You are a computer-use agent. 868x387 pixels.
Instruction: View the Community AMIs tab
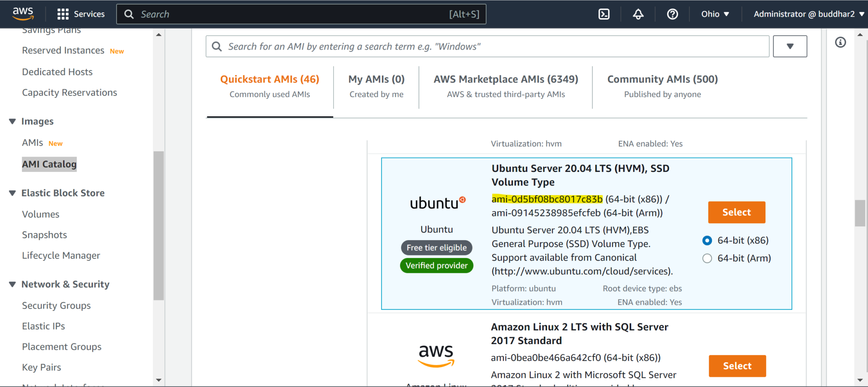[662, 79]
